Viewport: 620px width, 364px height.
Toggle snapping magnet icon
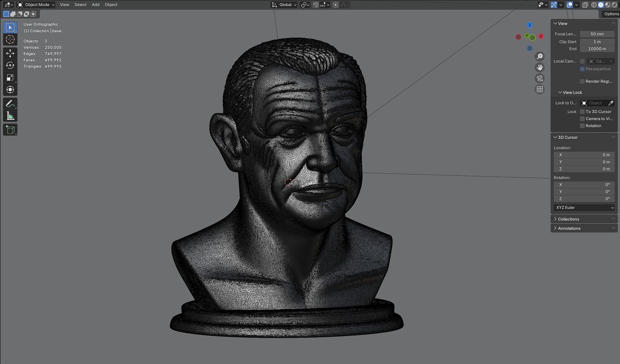click(x=315, y=5)
